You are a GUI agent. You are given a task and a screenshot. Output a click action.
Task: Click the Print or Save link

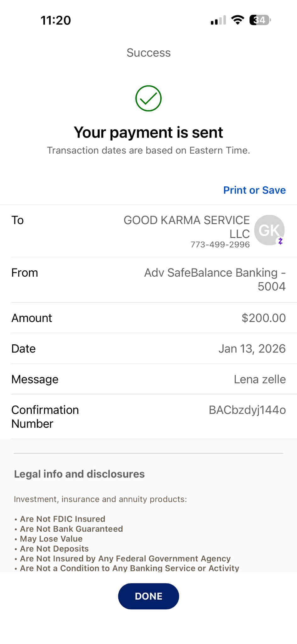[254, 190]
